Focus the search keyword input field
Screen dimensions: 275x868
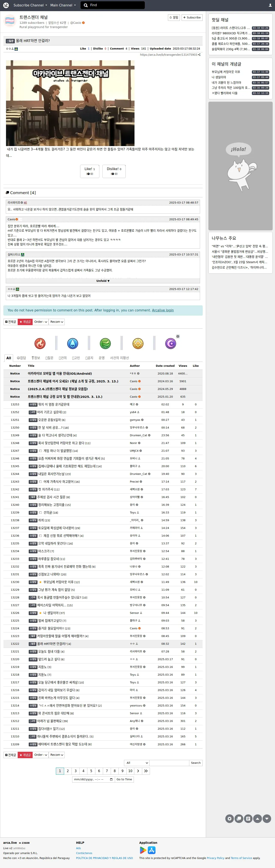tap(169, 763)
